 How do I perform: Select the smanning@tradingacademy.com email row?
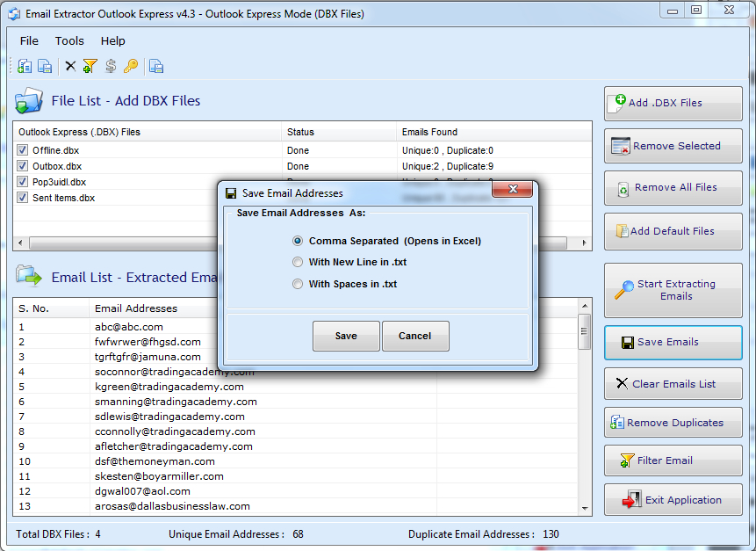coord(296,402)
